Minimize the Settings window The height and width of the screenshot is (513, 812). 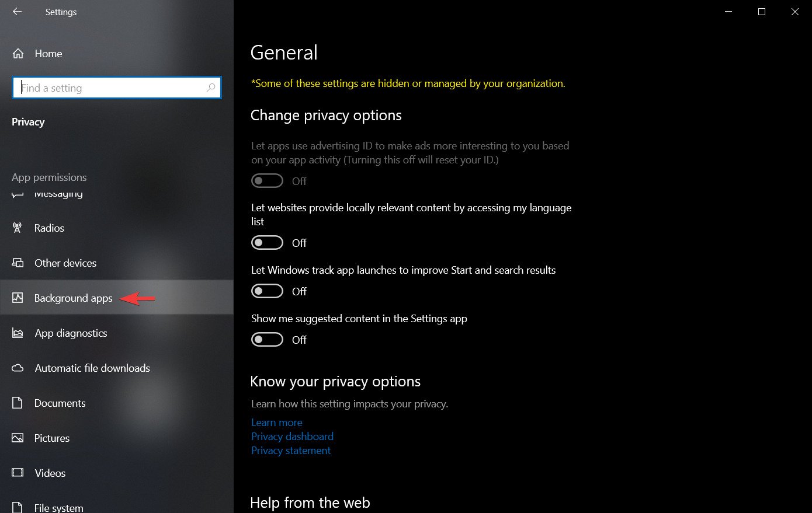coord(728,12)
